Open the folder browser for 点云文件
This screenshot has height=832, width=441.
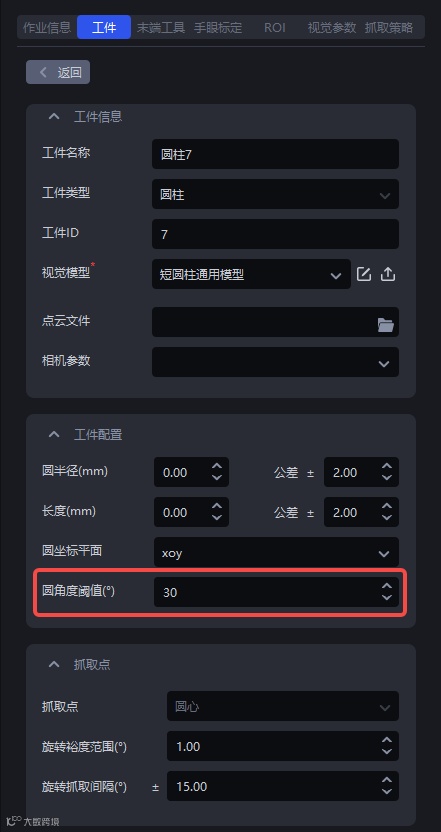pyautogui.click(x=385, y=325)
